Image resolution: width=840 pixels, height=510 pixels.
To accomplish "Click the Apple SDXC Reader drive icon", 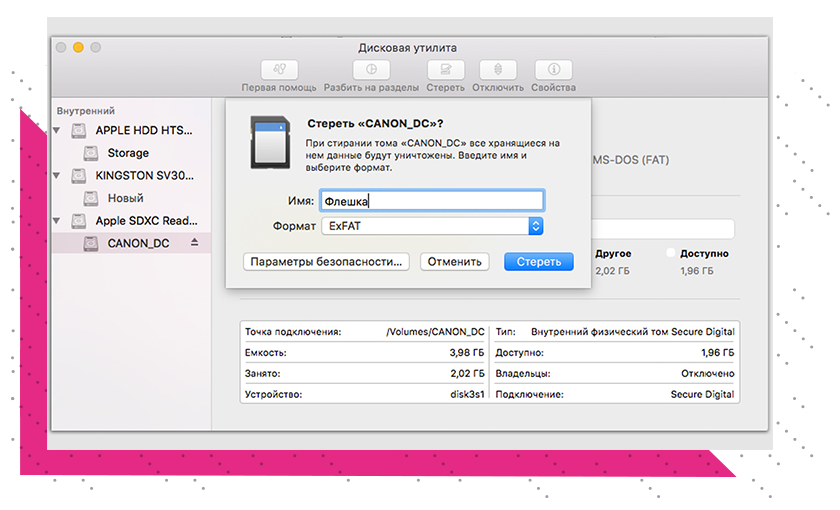I will 79,221.
